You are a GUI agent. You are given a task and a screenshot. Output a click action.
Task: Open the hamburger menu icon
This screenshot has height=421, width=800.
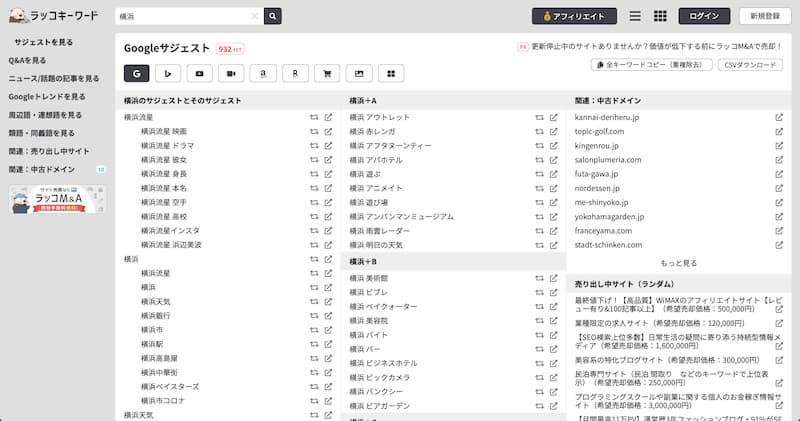pos(635,16)
